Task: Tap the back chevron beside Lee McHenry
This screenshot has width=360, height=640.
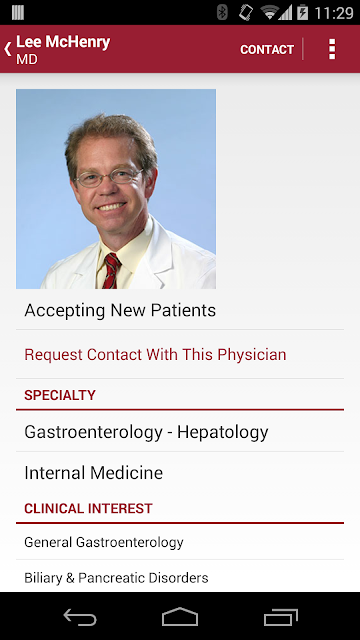Action: click(x=7, y=49)
